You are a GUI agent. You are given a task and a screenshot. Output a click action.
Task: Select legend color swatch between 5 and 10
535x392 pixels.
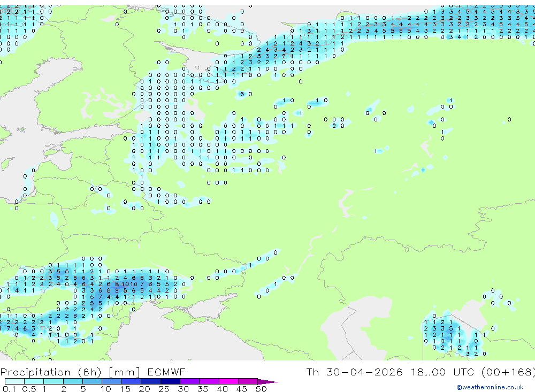[x=93, y=381]
